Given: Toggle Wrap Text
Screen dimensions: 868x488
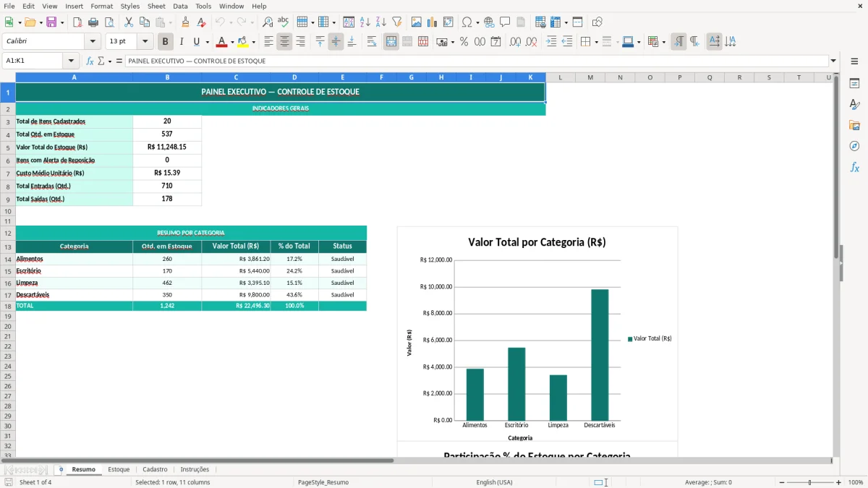Looking at the screenshot, I should click(372, 42).
